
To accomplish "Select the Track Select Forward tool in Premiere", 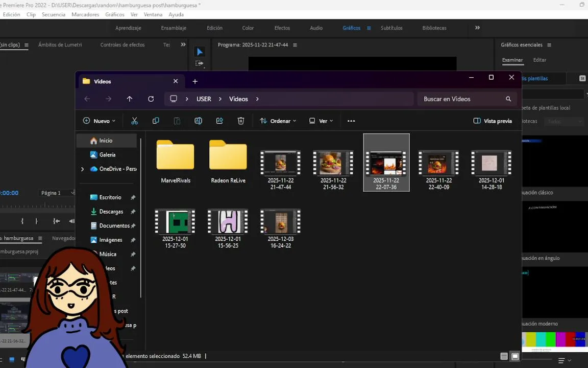I will (200, 63).
